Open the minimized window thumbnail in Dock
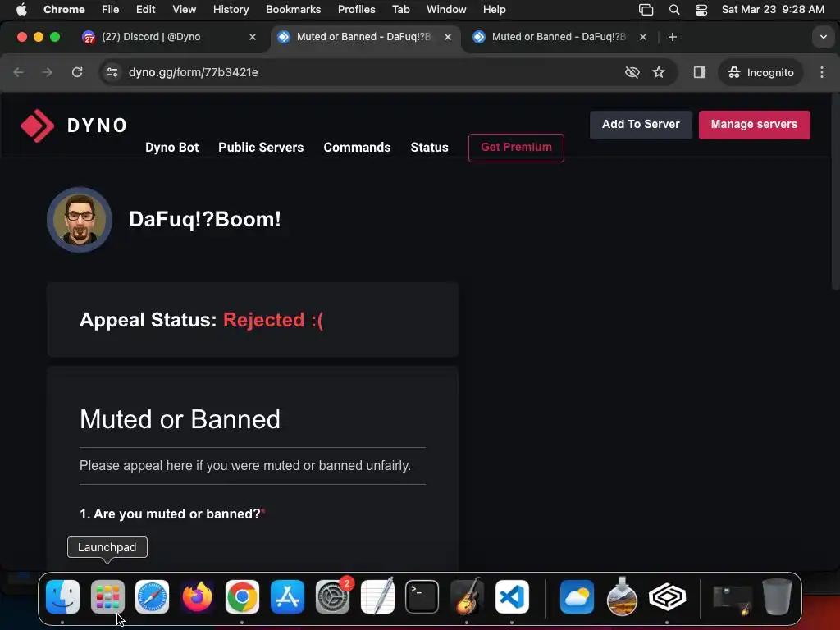The image size is (840, 630). tap(733, 600)
